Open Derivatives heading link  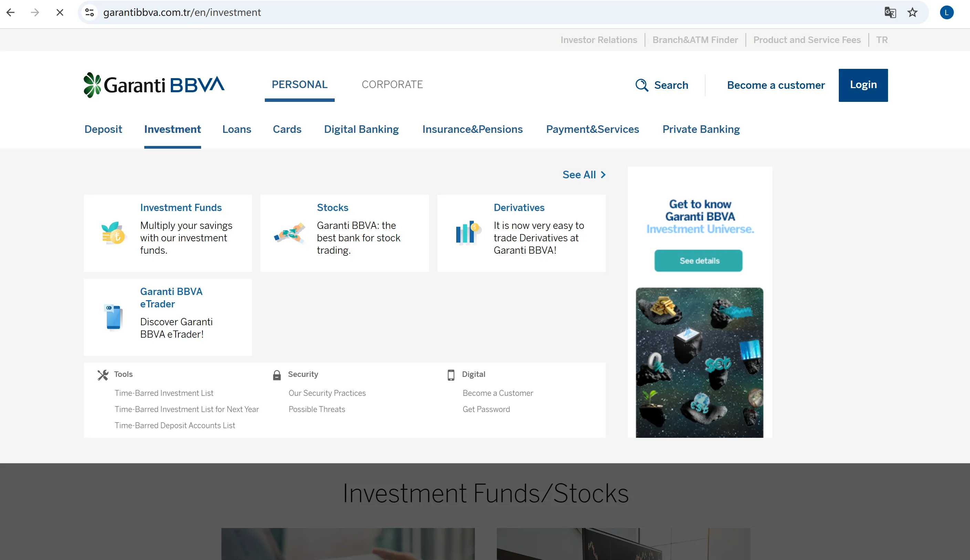tap(519, 208)
